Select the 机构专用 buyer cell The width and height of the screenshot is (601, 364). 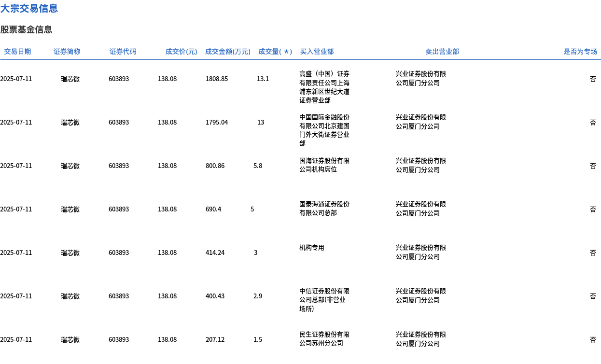click(312, 248)
